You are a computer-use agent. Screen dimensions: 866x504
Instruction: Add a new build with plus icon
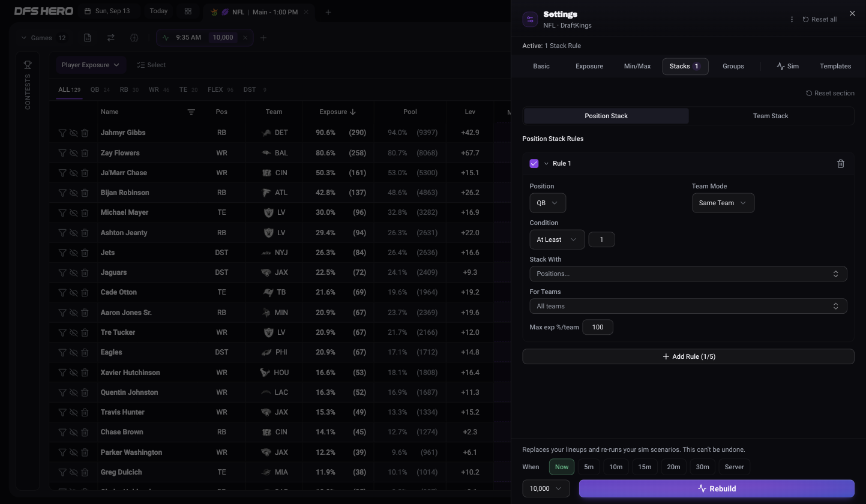263,38
